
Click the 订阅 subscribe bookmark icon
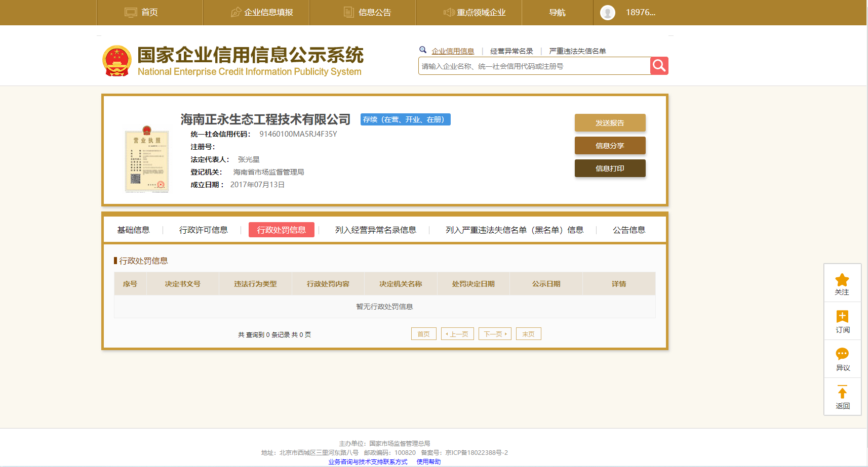point(842,317)
